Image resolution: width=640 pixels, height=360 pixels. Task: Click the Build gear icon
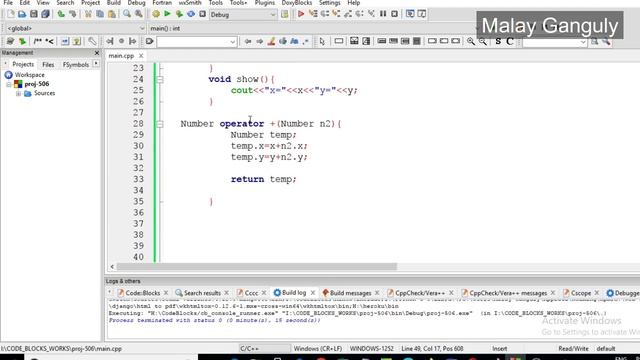156,14
